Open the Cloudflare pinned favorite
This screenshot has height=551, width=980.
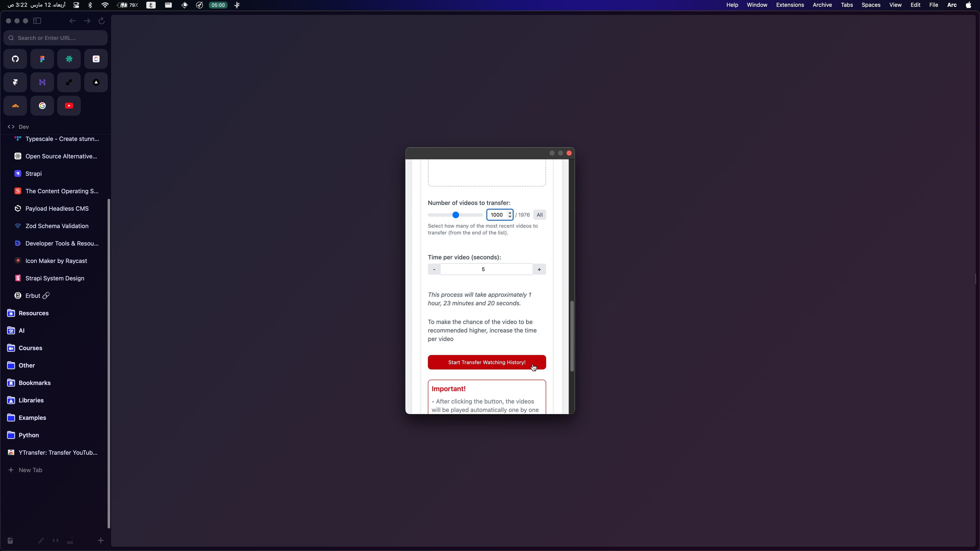coord(15,106)
